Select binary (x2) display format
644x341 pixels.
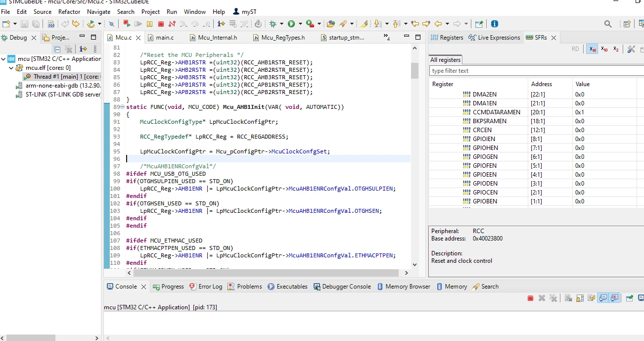tap(616, 49)
